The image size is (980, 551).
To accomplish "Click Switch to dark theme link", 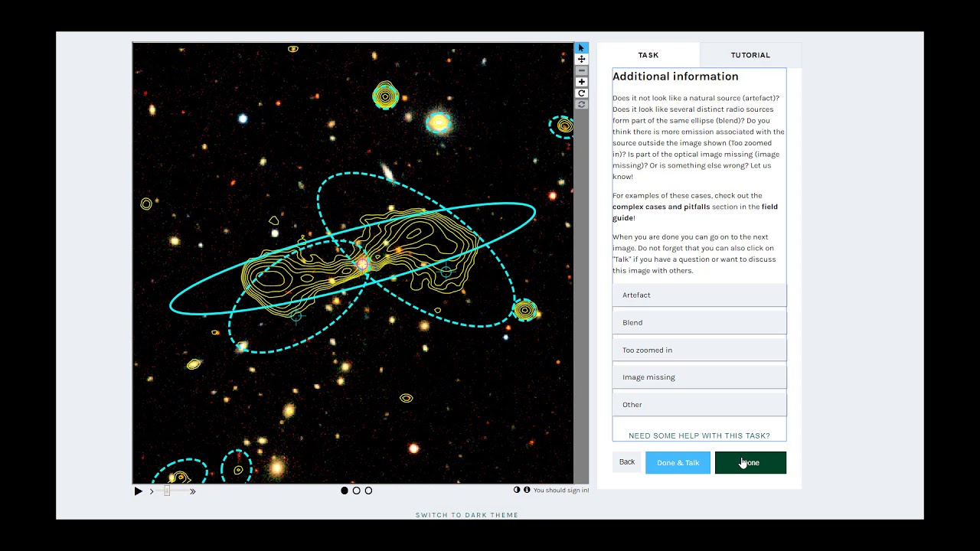I will click(x=467, y=515).
